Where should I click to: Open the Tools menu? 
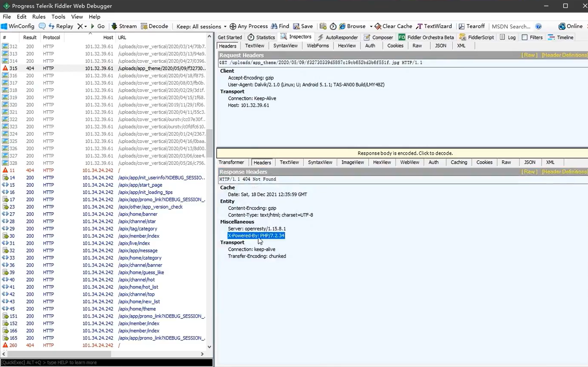58,17
